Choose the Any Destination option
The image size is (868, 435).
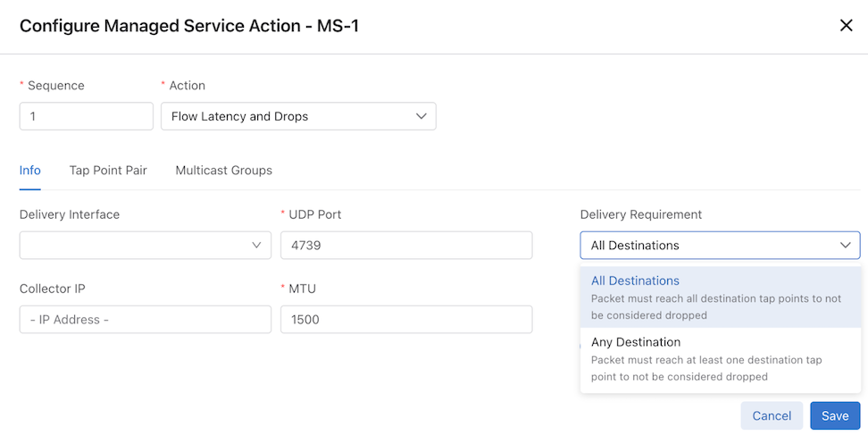(x=720, y=359)
